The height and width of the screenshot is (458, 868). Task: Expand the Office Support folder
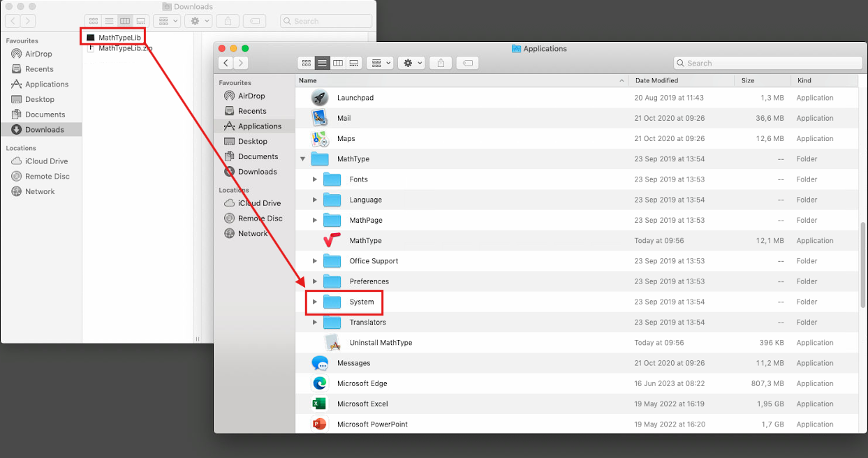(x=315, y=261)
